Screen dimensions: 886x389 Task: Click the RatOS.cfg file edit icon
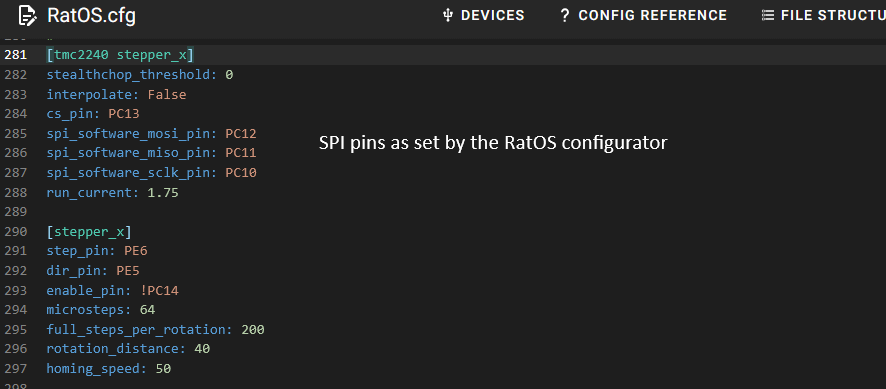[x=28, y=16]
